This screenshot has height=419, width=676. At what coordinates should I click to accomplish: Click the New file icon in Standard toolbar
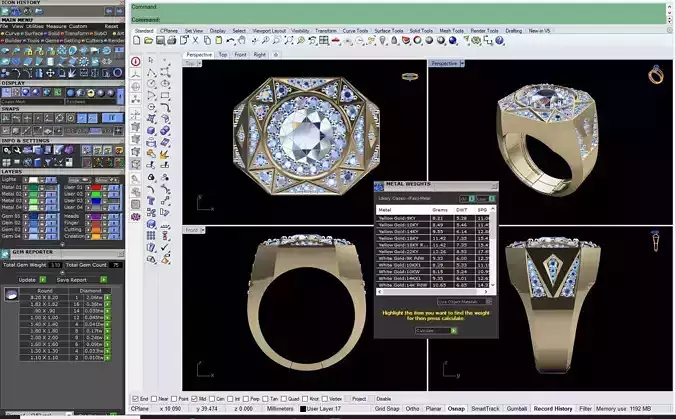pyautogui.click(x=137, y=41)
